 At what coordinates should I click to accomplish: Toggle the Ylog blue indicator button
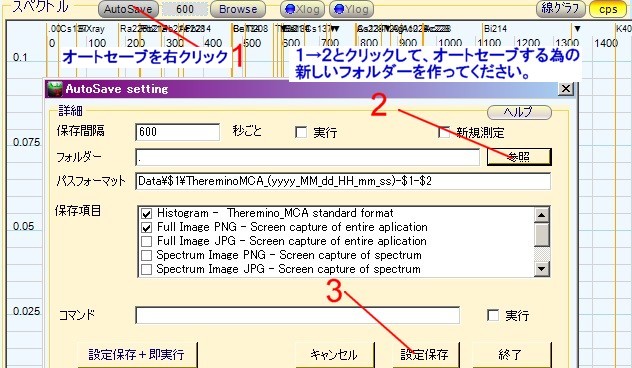351,9
